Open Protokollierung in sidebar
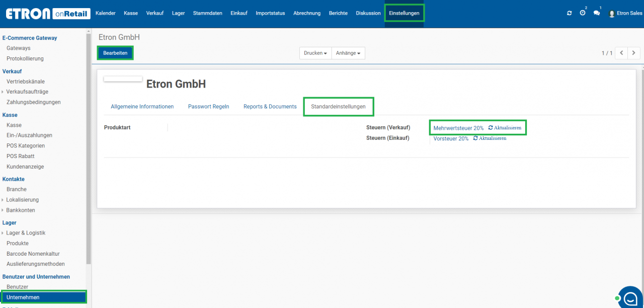The image size is (644, 308). pyautogui.click(x=25, y=59)
